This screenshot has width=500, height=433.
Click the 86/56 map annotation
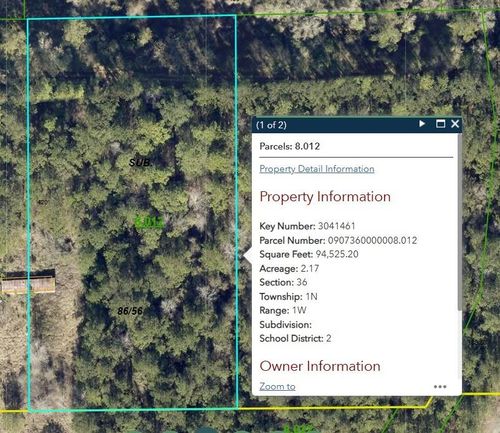point(130,311)
